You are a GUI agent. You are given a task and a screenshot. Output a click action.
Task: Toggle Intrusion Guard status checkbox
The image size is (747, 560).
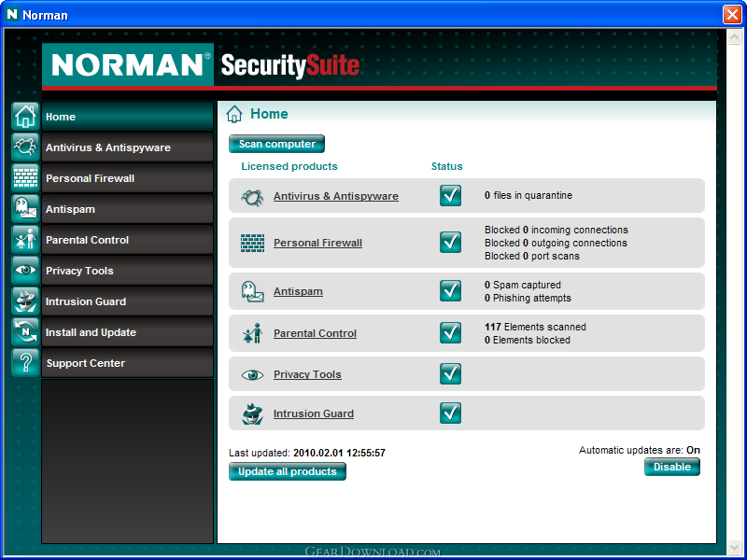(450, 413)
